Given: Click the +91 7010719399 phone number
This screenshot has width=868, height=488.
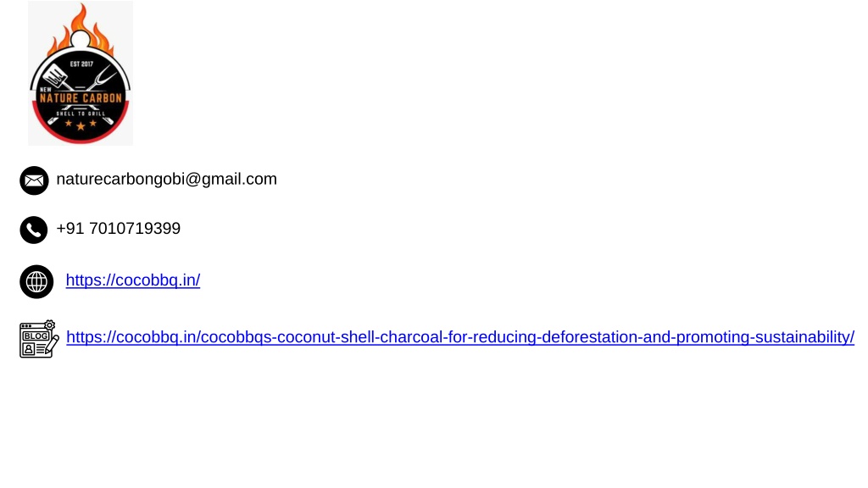Looking at the screenshot, I should tap(118, 229).
